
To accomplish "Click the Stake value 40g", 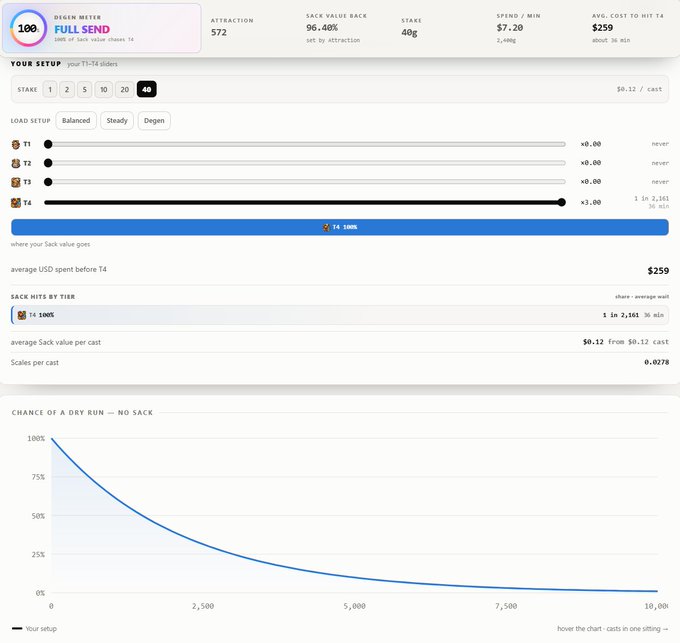I will [409, 33].
